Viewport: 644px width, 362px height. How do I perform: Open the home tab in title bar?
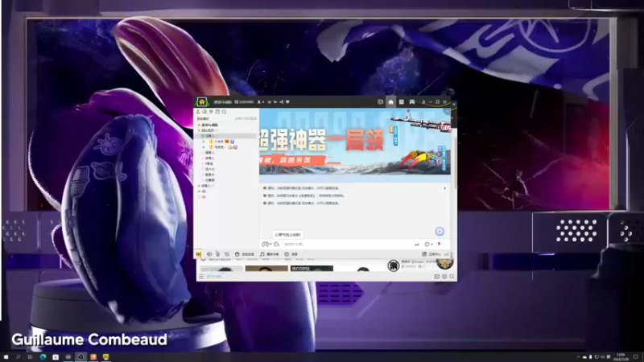(390, 102)
